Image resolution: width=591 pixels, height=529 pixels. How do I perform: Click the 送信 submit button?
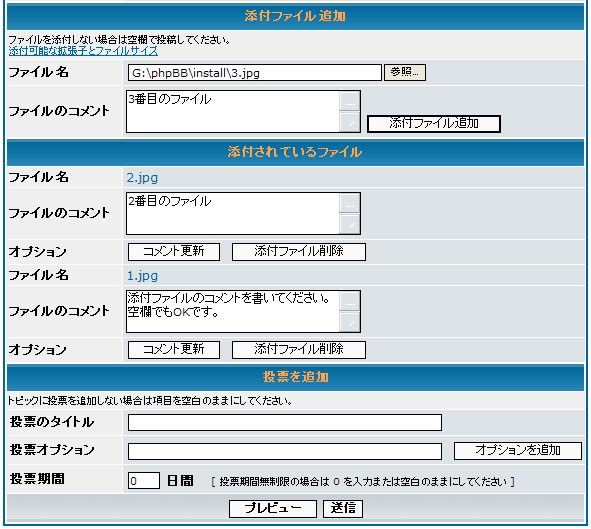point(343,509)
